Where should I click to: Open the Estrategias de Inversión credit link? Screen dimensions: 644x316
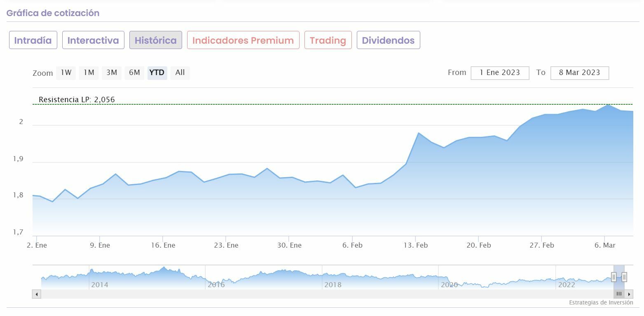click(x=601, y=303)
